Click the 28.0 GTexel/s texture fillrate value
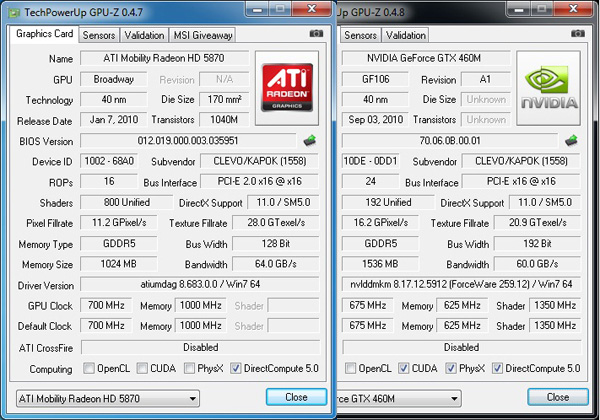The image size is (600, 420). point(276,223)
